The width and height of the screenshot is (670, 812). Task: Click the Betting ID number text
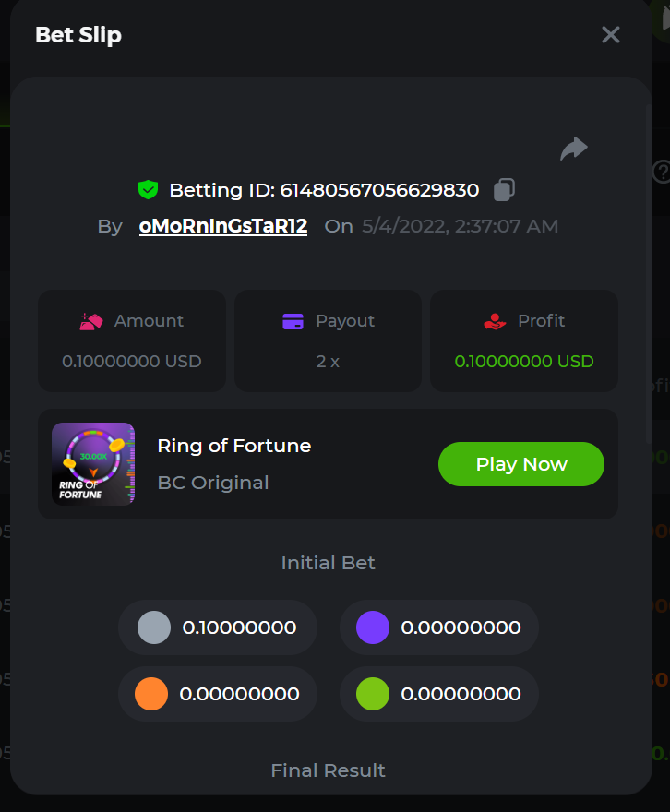coord(379,190)
